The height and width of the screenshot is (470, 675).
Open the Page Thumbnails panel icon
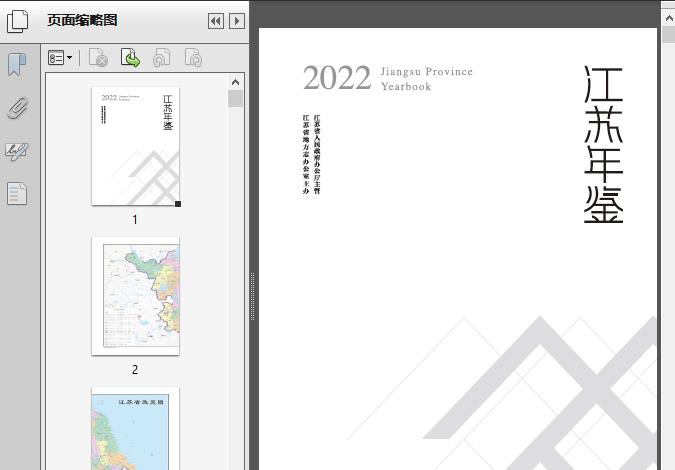click(18, 22)
